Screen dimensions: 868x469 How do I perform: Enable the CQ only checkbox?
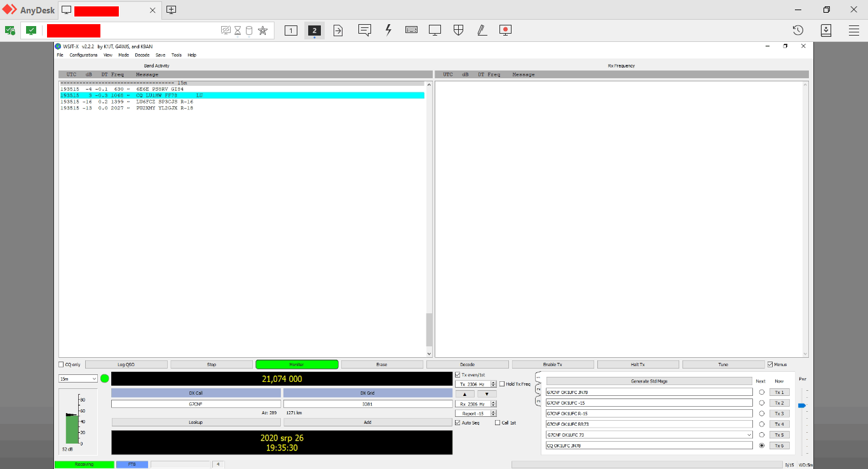pos(62,365)
